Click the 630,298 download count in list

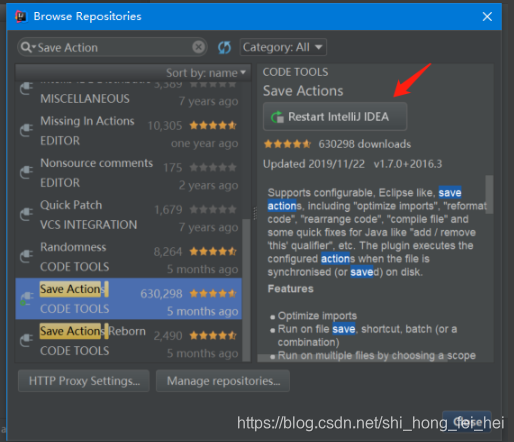(161, 294)
